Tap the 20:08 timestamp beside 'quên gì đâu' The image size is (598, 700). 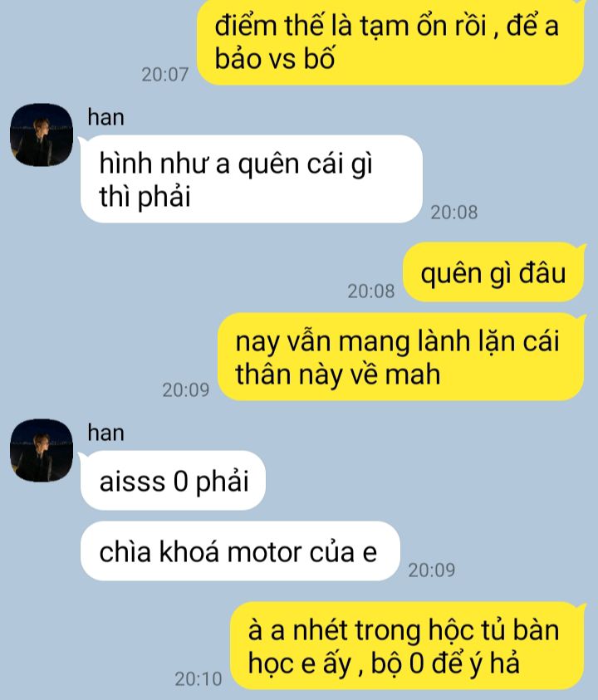pyautogui.click(x=371, y=291)
